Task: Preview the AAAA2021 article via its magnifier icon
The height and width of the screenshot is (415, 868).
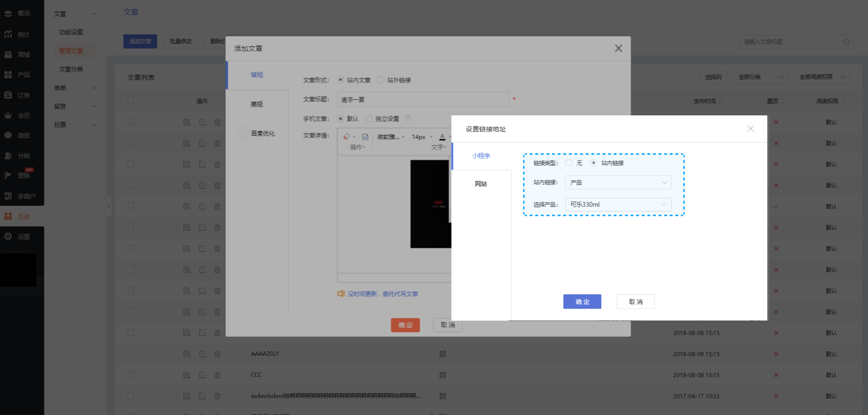Action: click(187, 354)
